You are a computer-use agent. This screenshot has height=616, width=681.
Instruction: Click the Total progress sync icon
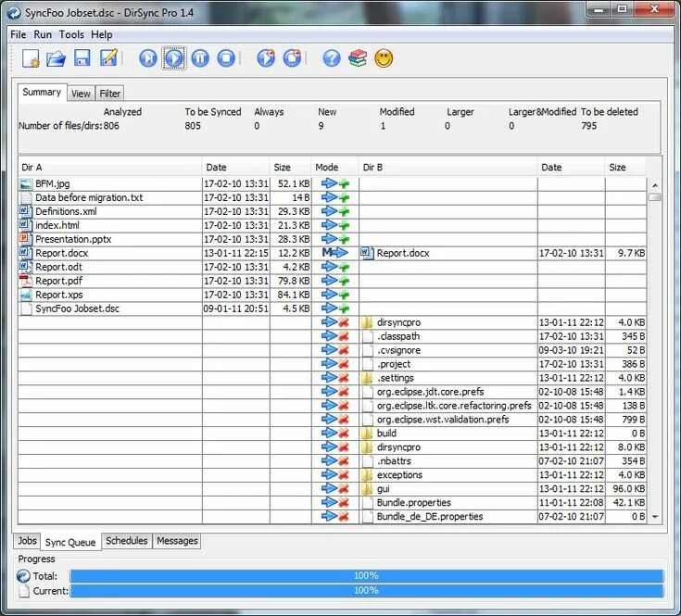pos(23,576)
